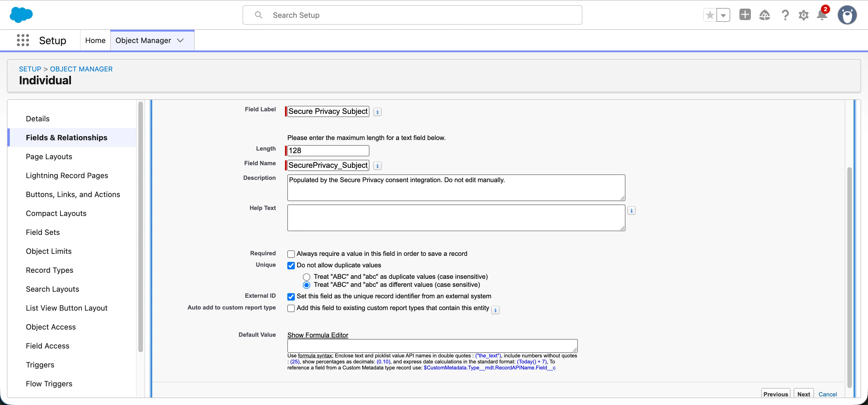
Task: Open List View Button Layout
Action: click(67, 308)
